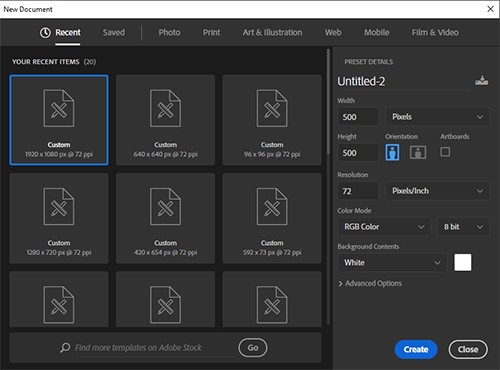Image resolution: width=500 pixels, height=370 pixels.
Task: Click the Height field showing 500
Action: (x=358, y=153)
